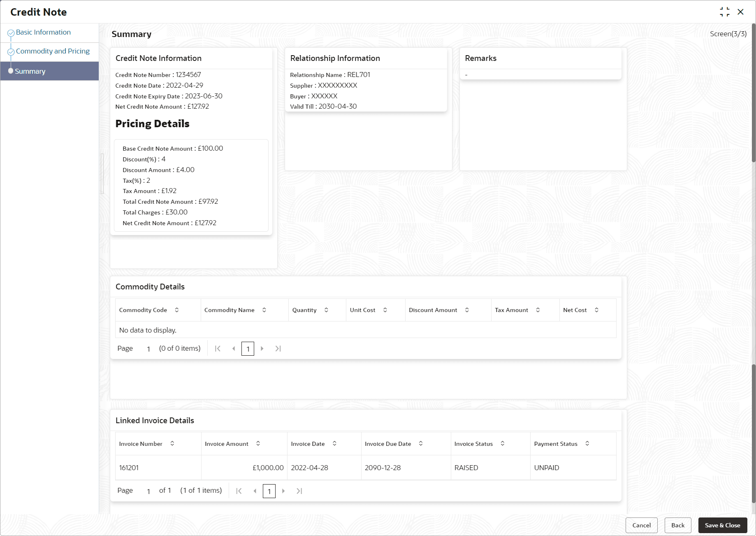756x536 pixels.
Task: Sort by Invoice Due Date column
Action: [x=421, y=443]
